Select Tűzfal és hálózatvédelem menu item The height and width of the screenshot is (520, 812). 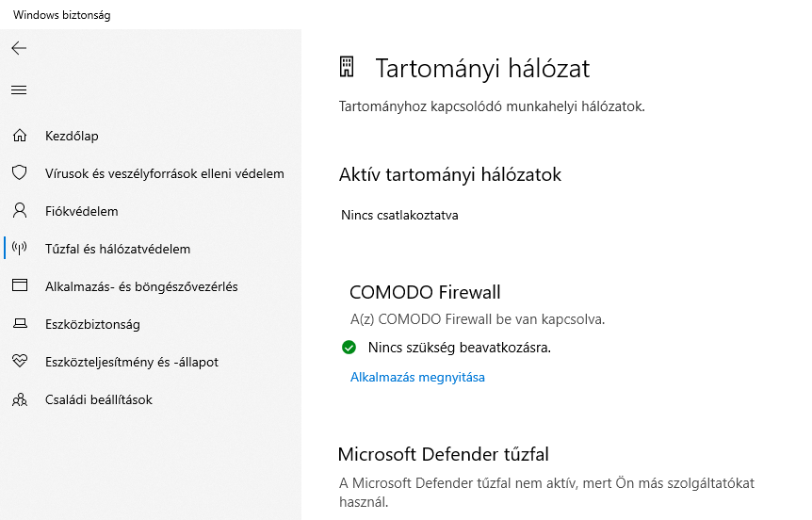(x=118, y=249)
